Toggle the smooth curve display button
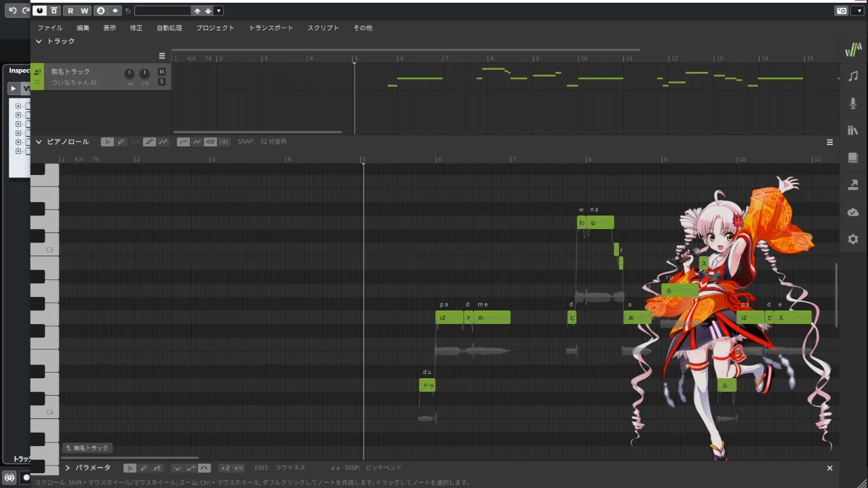The width and height of the screenshot is (868, 488). click(x=183, y=142)
